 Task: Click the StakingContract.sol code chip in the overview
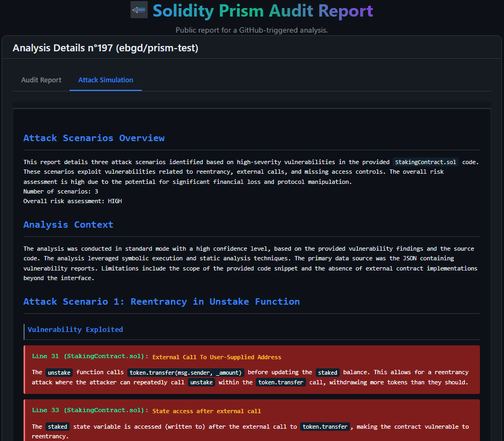(x=425, y=162)
